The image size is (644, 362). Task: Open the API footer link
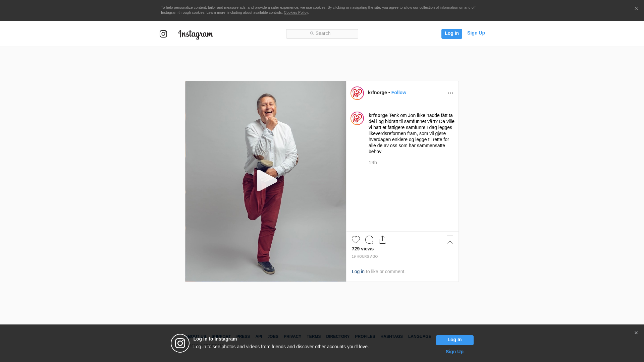pos(259,337)
